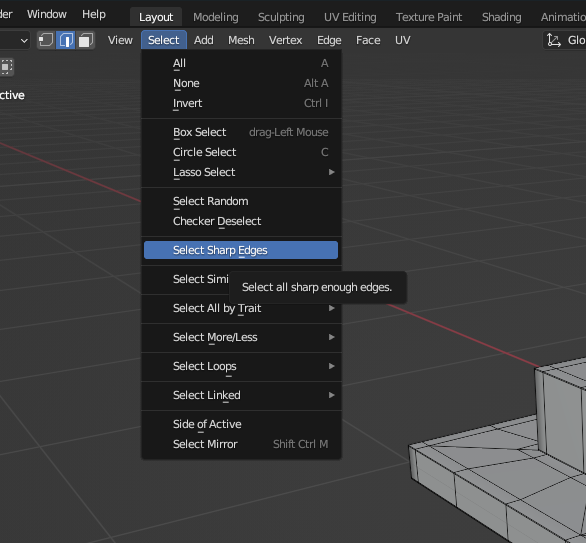This screenshot has width=586, height=543.
Task: Select the box select tool icon
Action: tap(6, 67)
